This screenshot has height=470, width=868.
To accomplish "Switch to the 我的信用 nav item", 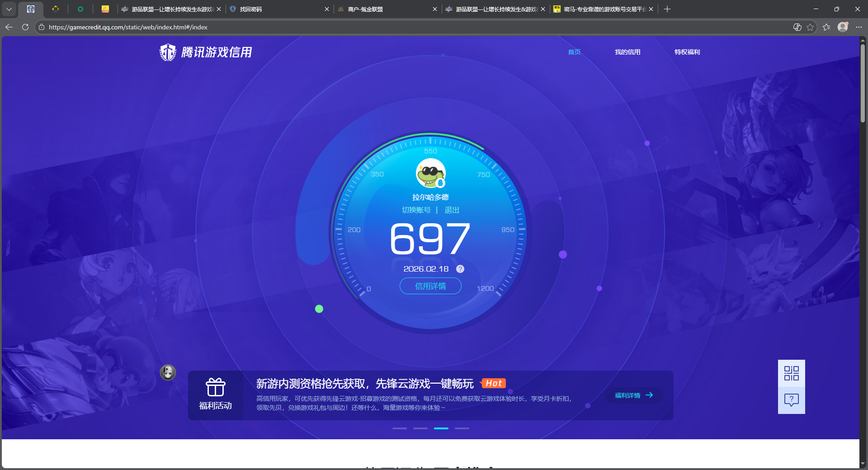I will click(x=627, y=52).
